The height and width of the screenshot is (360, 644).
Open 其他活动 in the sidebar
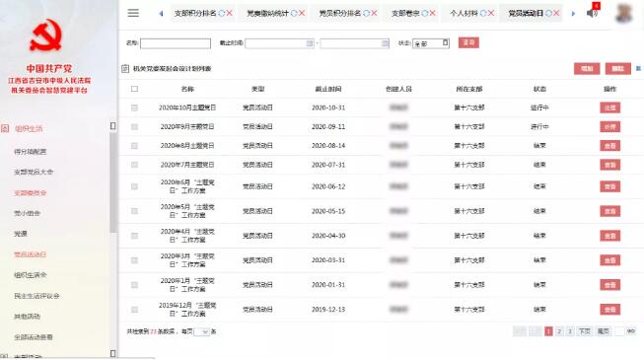pos(27,317)
